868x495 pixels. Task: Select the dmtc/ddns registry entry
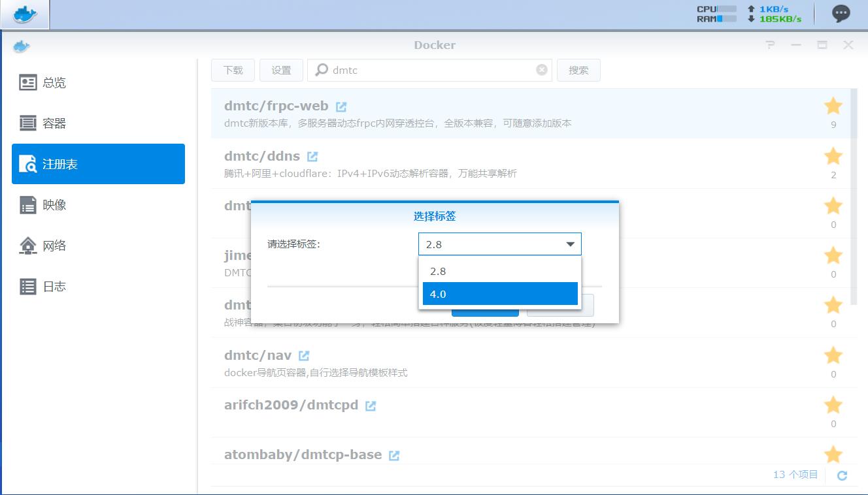click(x=531, y=163)
